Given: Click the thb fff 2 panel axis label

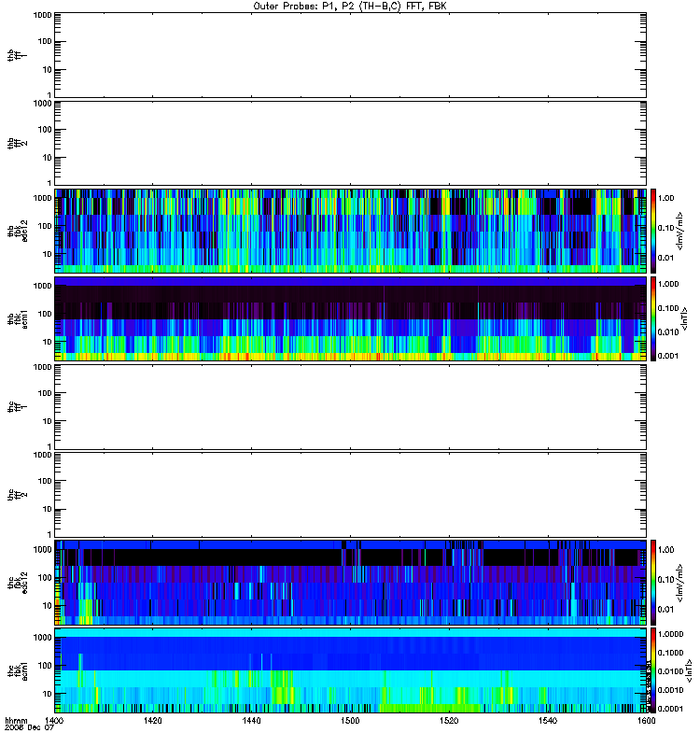Looking at the screenshot, I should (x=17, y=144).
